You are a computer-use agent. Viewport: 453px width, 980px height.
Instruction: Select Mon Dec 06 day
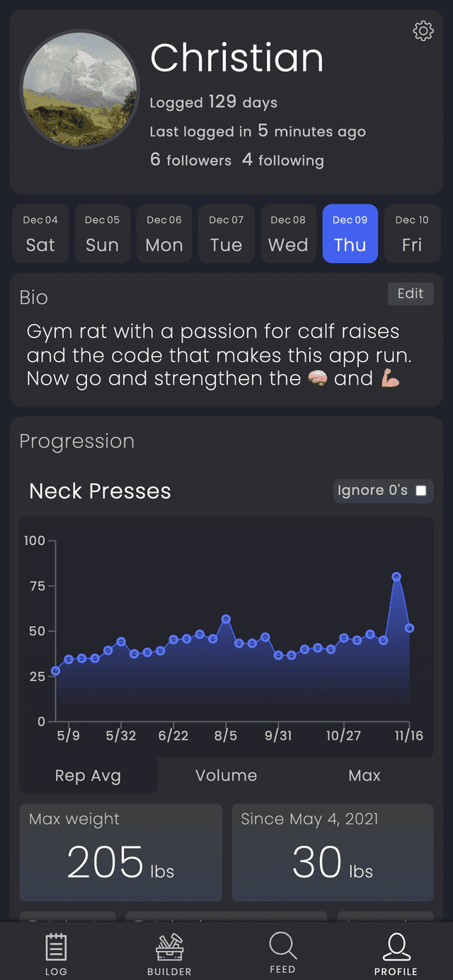click(164, 234)
